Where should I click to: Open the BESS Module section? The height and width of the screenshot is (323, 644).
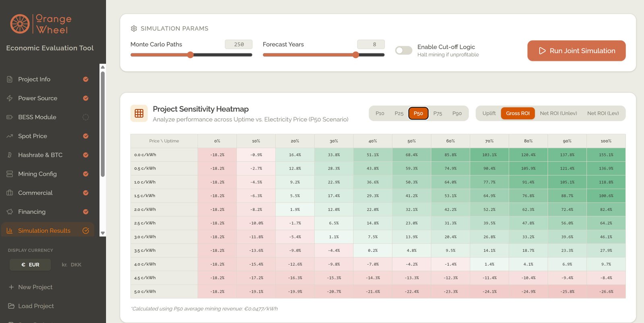pos(47,117)
